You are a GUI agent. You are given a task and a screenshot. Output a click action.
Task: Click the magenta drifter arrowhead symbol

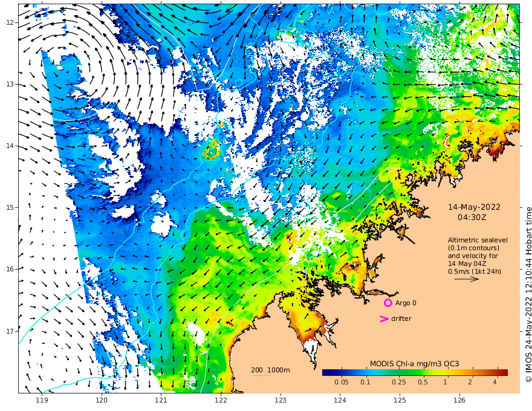pyautogui.click(x=384, y=319)
